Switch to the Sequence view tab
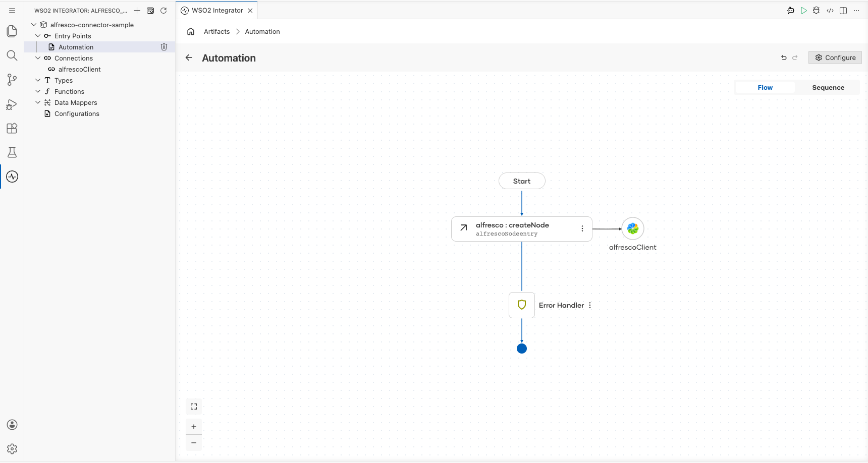This screenshot has height=463, width=868. click(x=828, y=87)
